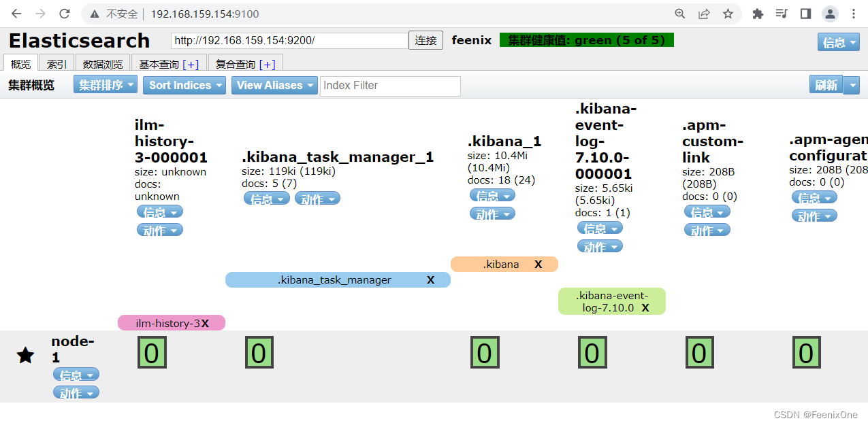Viewport: 868px width, 425px height.
Task: Open the View Aliases dropdown
Action: click(x=274, y=85)
